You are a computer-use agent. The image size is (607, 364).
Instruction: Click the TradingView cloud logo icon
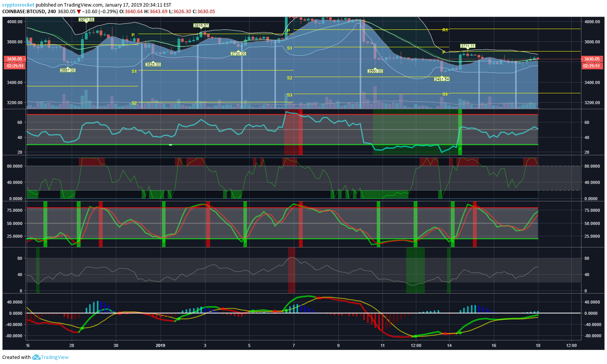pyautogui.click(x=36, y=357)
